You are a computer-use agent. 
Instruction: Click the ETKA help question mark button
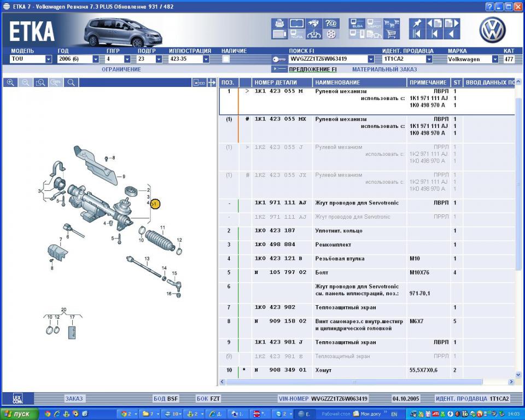point(489,7)
